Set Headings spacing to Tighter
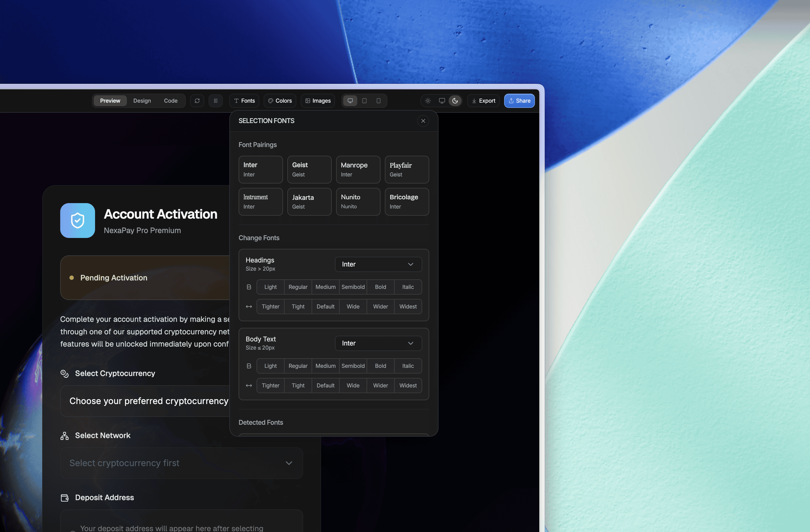810x532 pixels. (270, 307)
